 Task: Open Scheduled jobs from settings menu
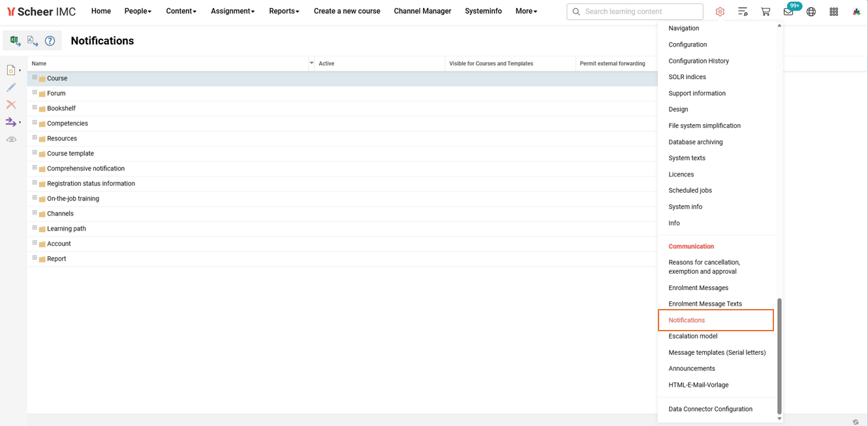[690, 190]
